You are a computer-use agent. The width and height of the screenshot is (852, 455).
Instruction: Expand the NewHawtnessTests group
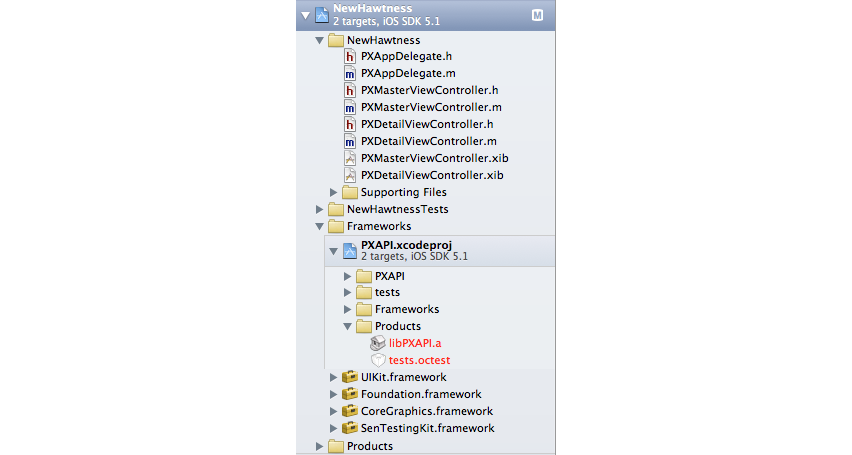[x=320, y=209]
